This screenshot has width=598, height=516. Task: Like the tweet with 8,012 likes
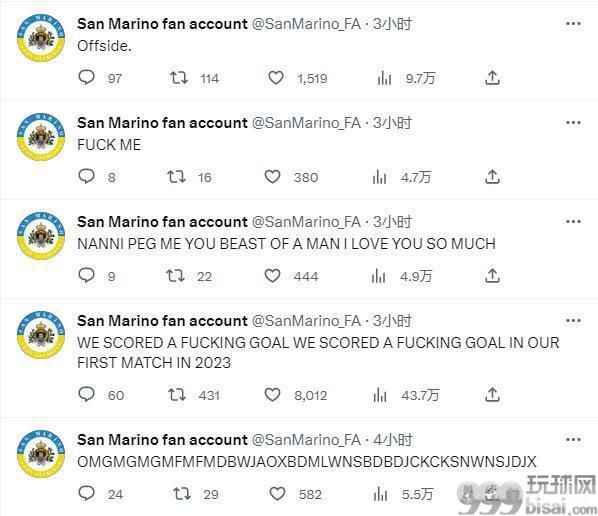(272, 395)
